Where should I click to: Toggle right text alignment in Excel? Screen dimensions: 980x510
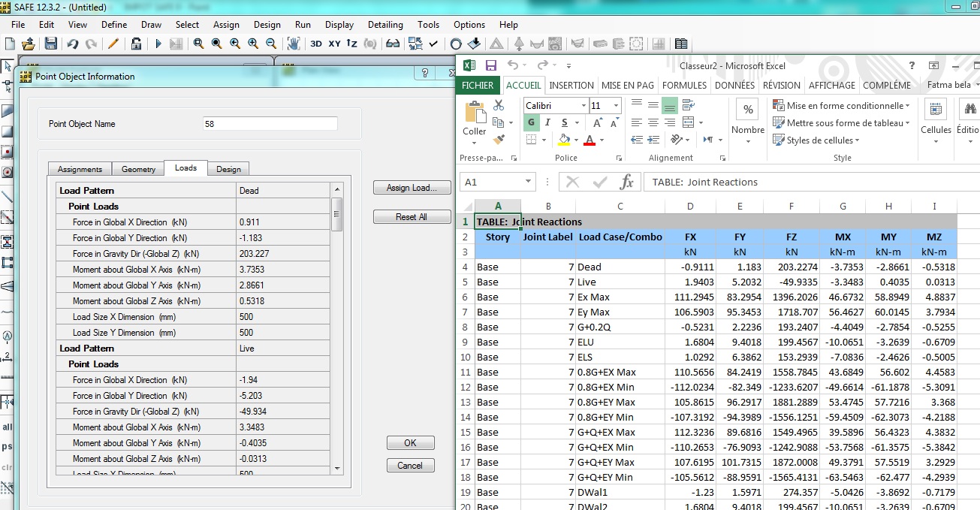(x=670, y=122)
